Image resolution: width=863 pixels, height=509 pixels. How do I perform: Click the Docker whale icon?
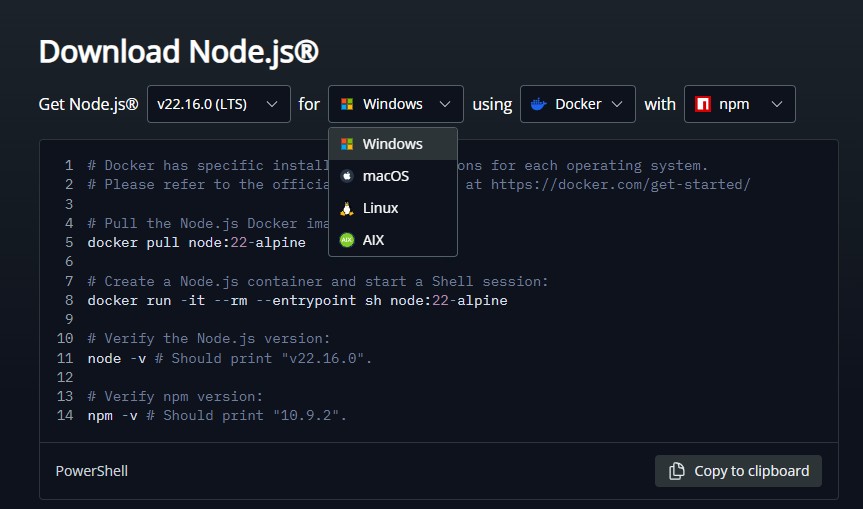[539, 104]
